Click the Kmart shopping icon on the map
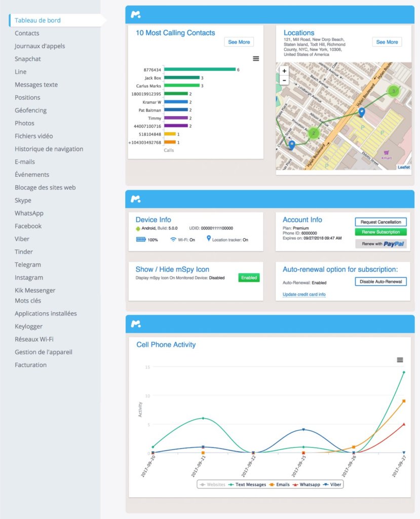Screen dimensions: 420x519 pos(387,153)
